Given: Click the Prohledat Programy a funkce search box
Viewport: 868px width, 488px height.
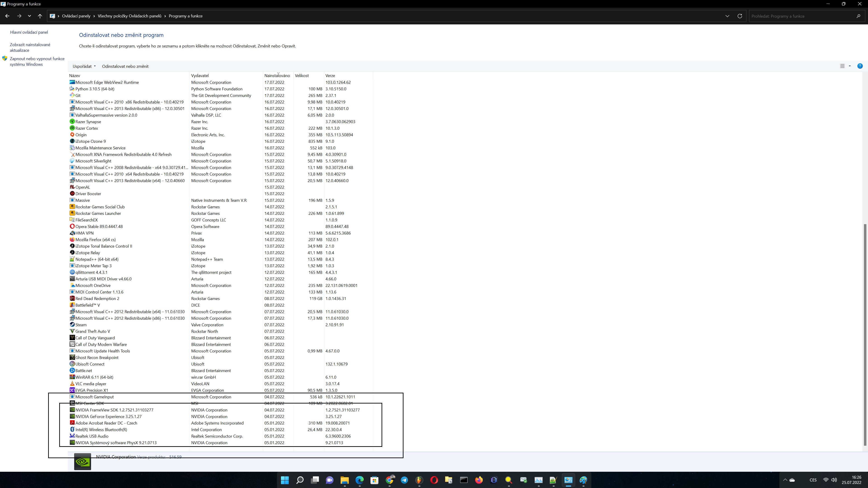Looking at the screenshot, I should (802, 16).
